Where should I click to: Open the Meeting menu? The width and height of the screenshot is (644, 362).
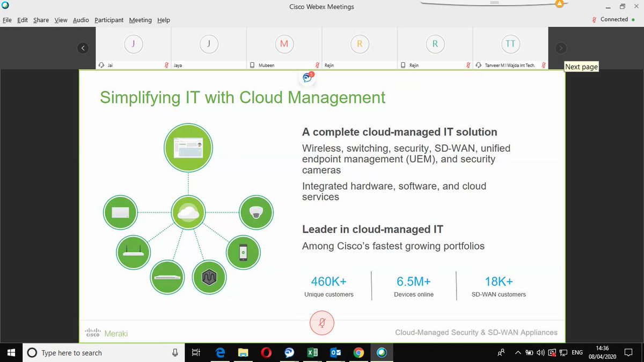141,20
